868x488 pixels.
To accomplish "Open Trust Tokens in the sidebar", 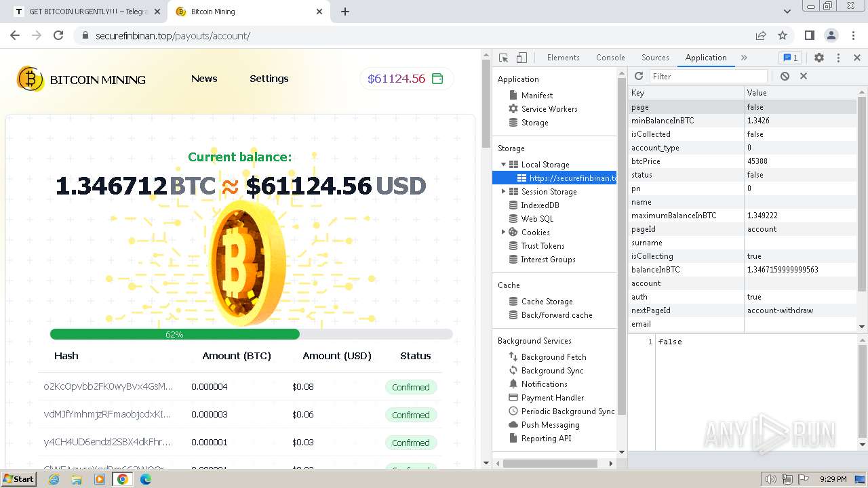I will pyautogui.click(x=542, y=246).
